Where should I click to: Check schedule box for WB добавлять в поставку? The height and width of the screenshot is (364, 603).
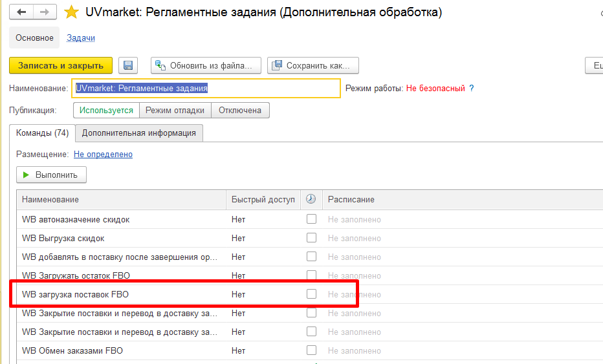point(311,257)
